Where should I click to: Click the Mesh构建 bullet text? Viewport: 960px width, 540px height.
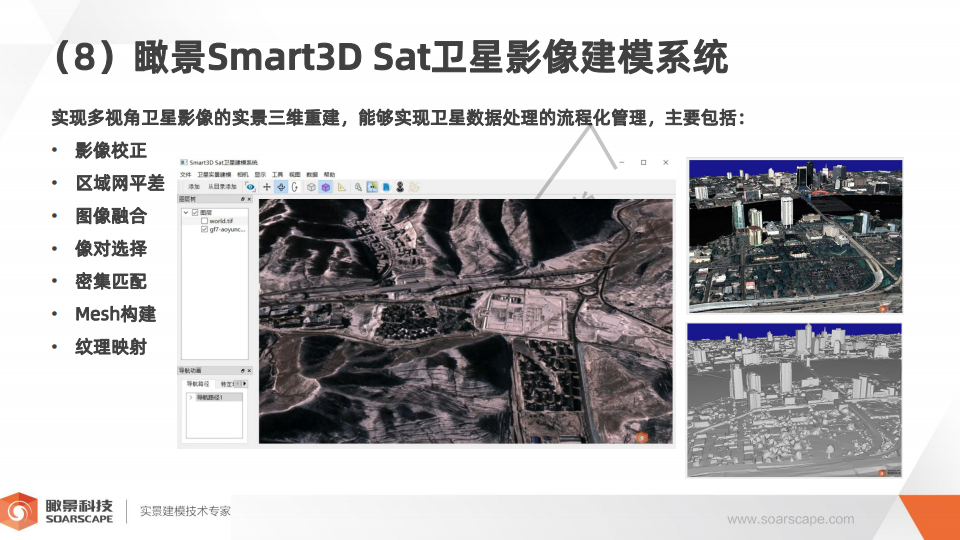pyautogui.click(x=116, y=314)
